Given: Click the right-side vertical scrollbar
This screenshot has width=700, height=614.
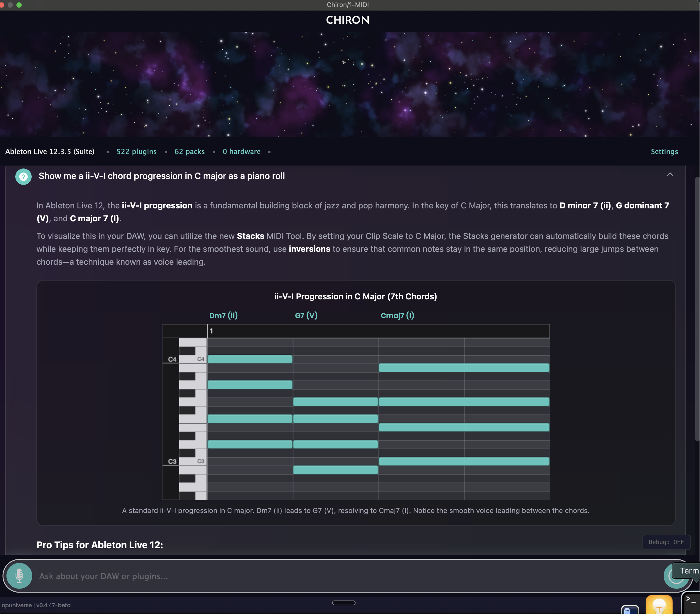Looking at the screenshot, I should coord(697,308).
